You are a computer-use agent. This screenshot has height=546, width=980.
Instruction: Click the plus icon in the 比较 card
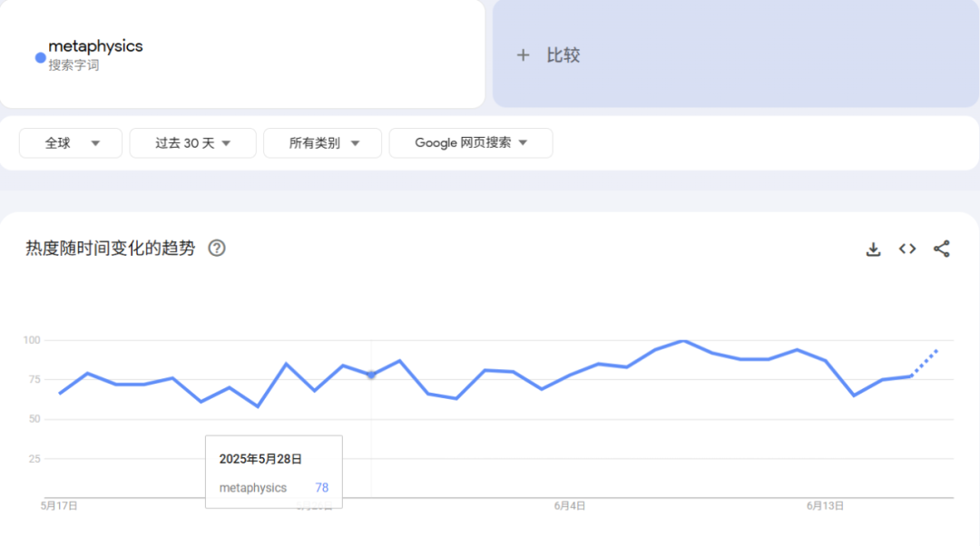click(523, 55)
